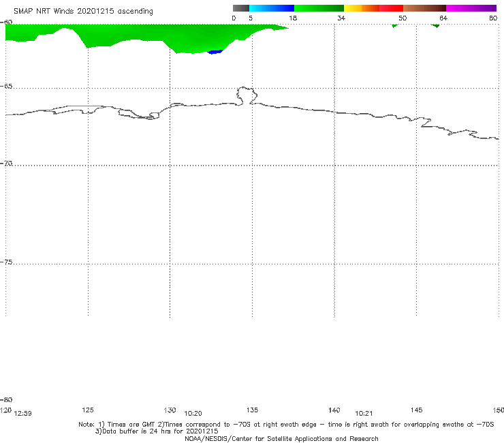Click the green segment of the color bar
This screenshot has height=443, width=504.
click(x=319, y=8)
